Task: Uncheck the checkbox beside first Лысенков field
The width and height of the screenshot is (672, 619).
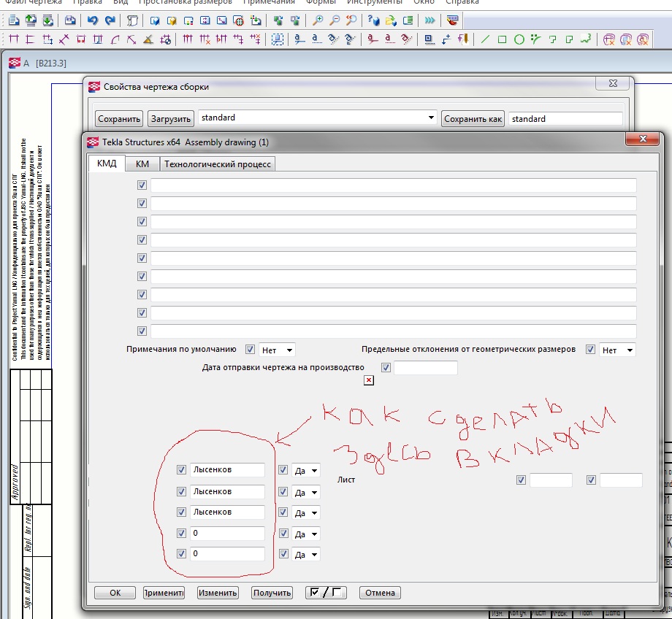Action: pos(182,471)
